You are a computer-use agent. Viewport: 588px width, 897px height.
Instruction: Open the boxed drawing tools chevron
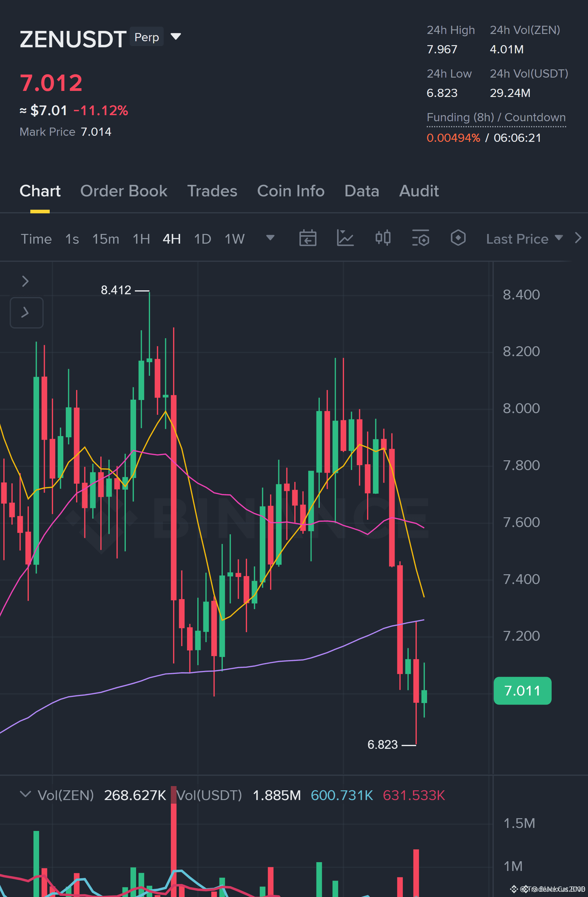[x=26, y=312]
